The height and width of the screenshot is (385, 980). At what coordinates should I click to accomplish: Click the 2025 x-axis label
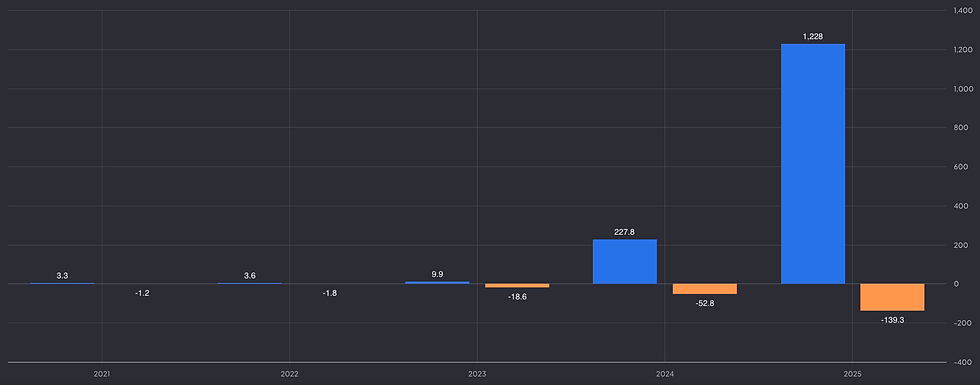[x=852, y=374]
